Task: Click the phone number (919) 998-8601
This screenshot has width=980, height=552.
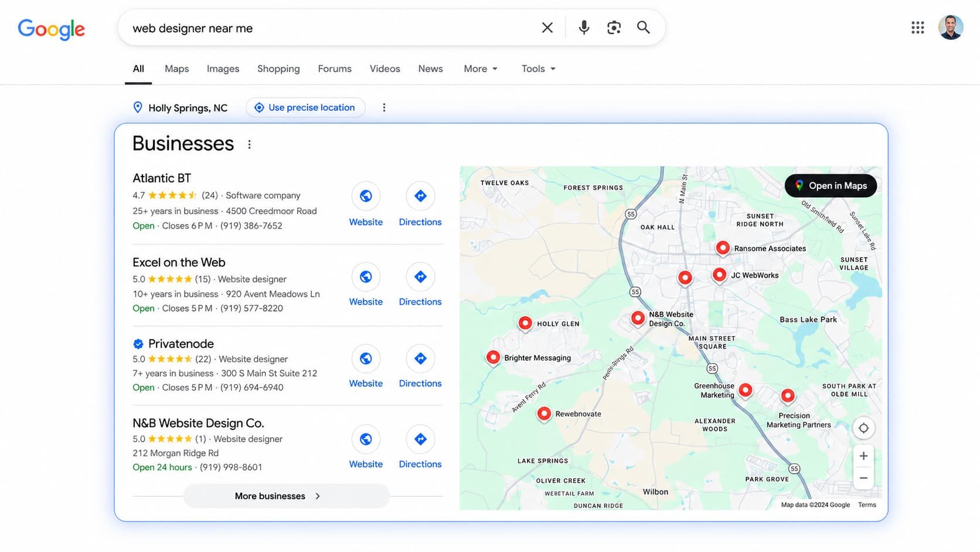Action: pyautogui.click(x=231, y=468)
